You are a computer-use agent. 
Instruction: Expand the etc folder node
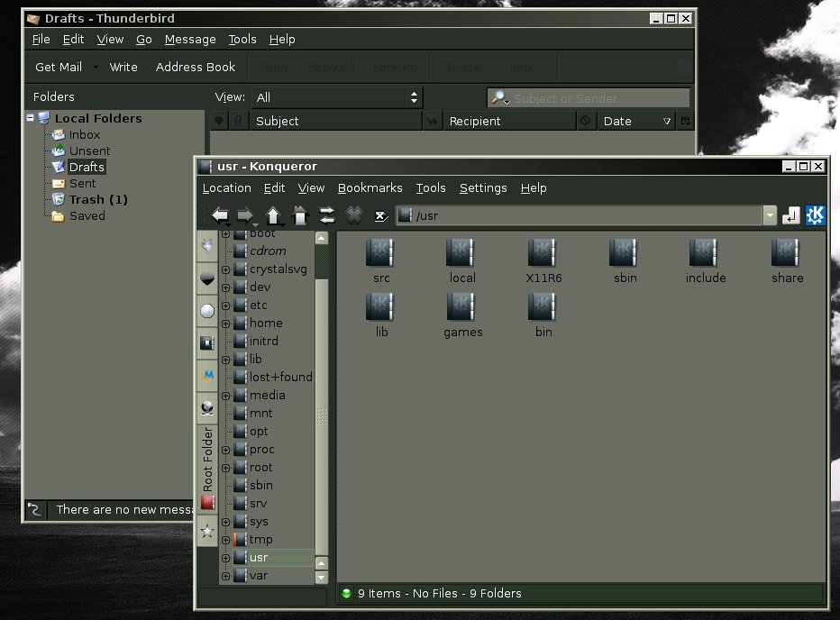pos(225,305)
